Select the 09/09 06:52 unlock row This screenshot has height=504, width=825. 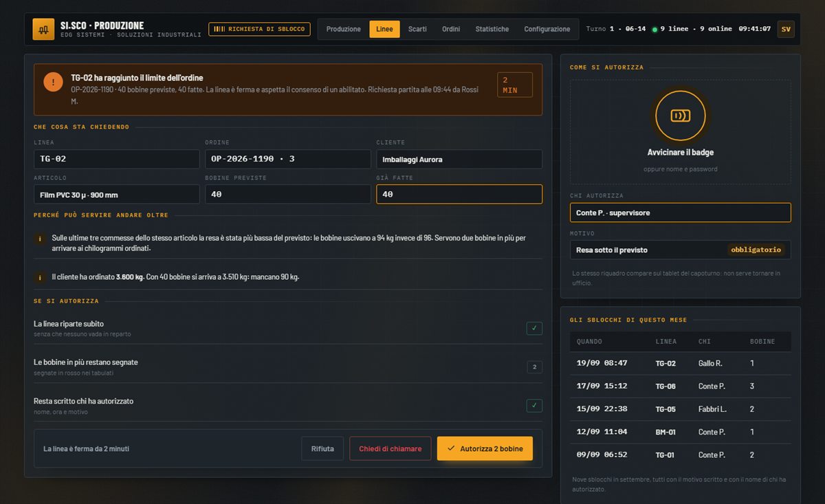pos(681,455)
